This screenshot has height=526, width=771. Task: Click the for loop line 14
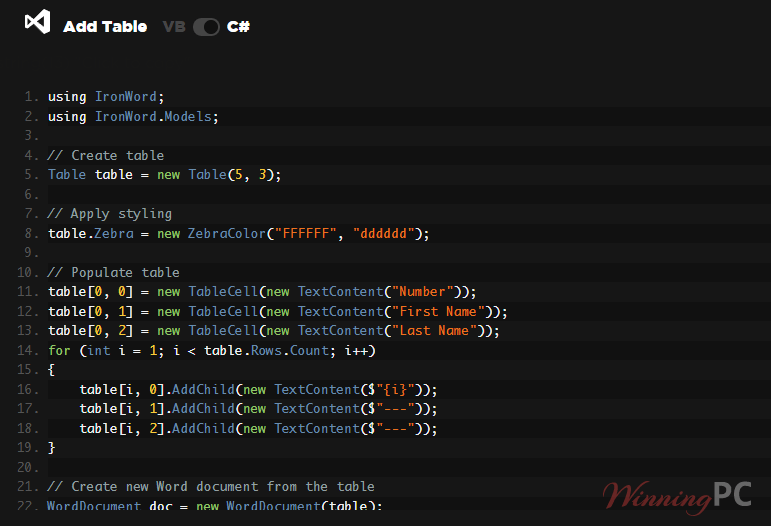click(x=212, y=351)
